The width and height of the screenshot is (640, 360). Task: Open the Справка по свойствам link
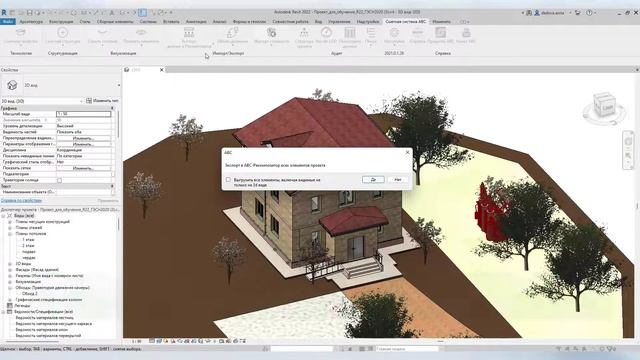(x=21, y=201)
